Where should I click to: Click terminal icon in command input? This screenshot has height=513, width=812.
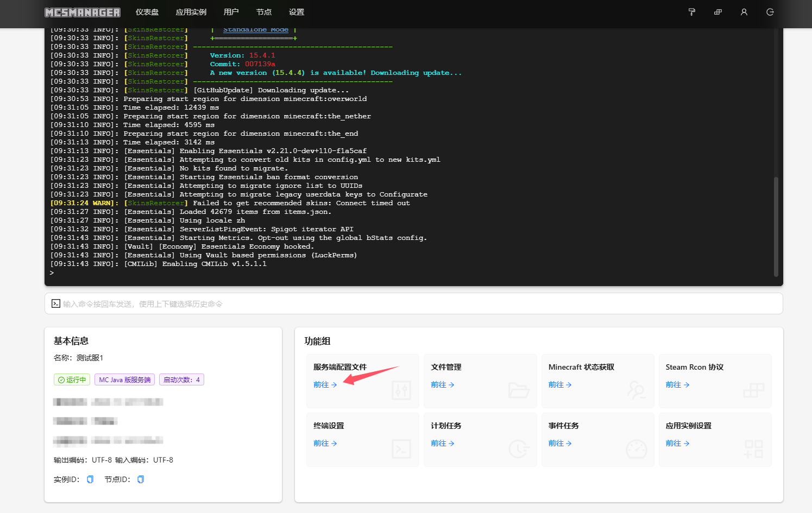[56, 303]
